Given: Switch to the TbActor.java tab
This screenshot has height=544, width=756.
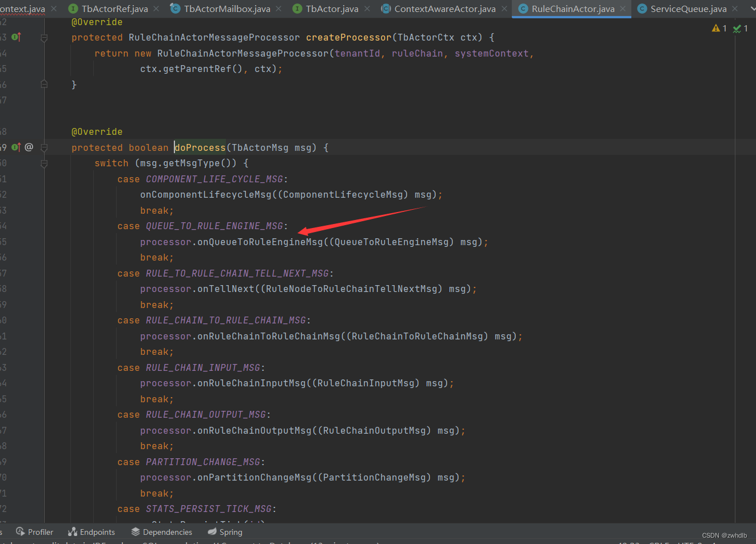Looking at the screenshot, I should click(x=332, y=9).
